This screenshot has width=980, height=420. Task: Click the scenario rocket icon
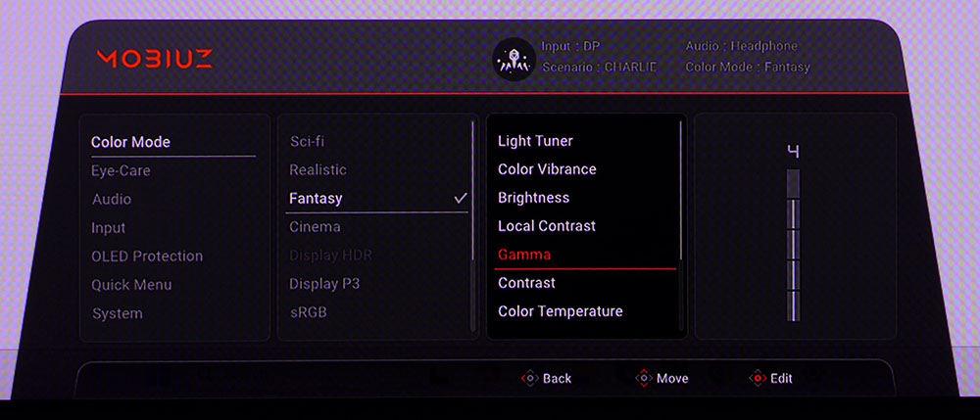pyautogui.click(x=512, y=59)
